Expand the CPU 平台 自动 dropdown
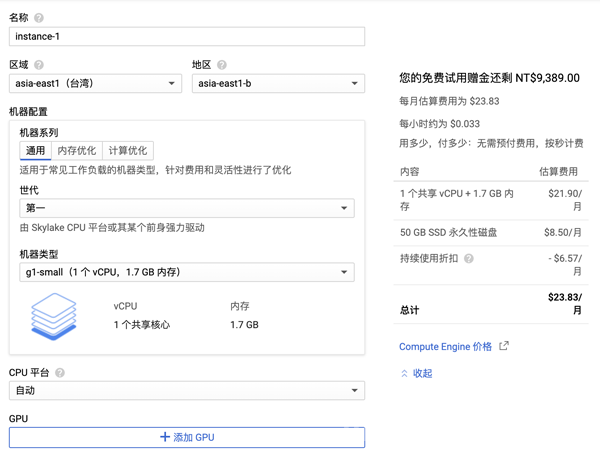The height and width of the screenshot is (461, 600). (186, 391)
